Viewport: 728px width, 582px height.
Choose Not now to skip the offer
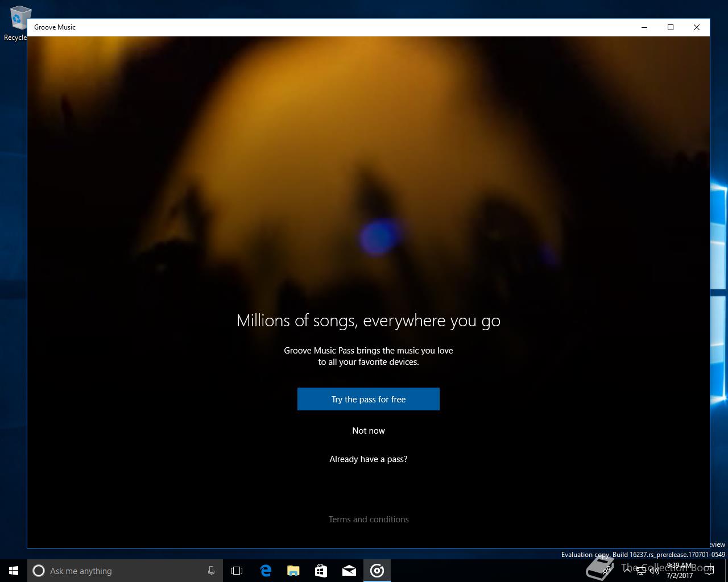click(x=369, y=431)
